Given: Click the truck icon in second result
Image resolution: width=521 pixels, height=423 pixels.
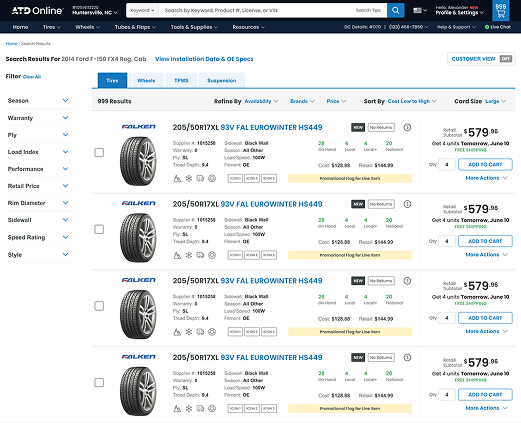Looking at the screenshot, I should (x=200, y=255).
